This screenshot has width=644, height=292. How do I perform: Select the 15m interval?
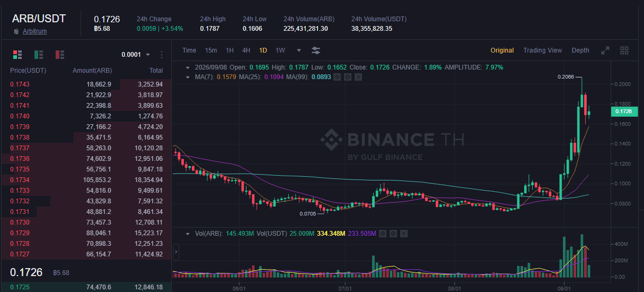coord(211,50)
